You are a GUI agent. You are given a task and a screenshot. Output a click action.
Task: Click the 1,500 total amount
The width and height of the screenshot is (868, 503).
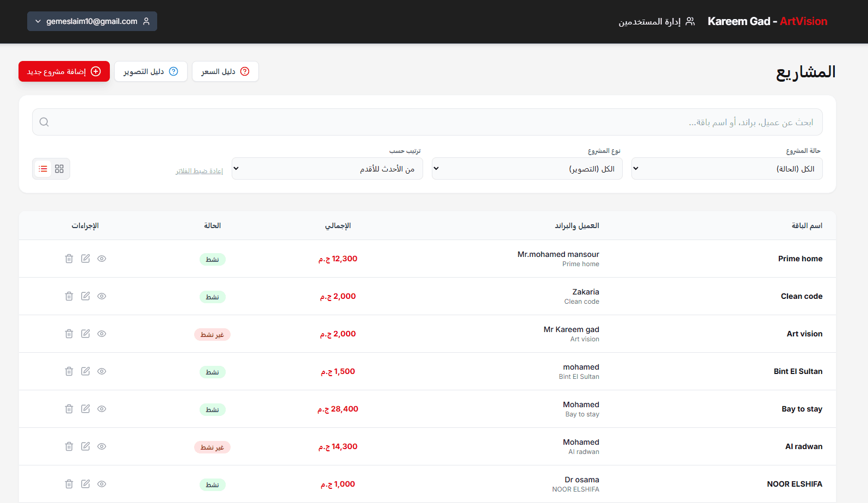pyautogui.click(x=338, y=371)
